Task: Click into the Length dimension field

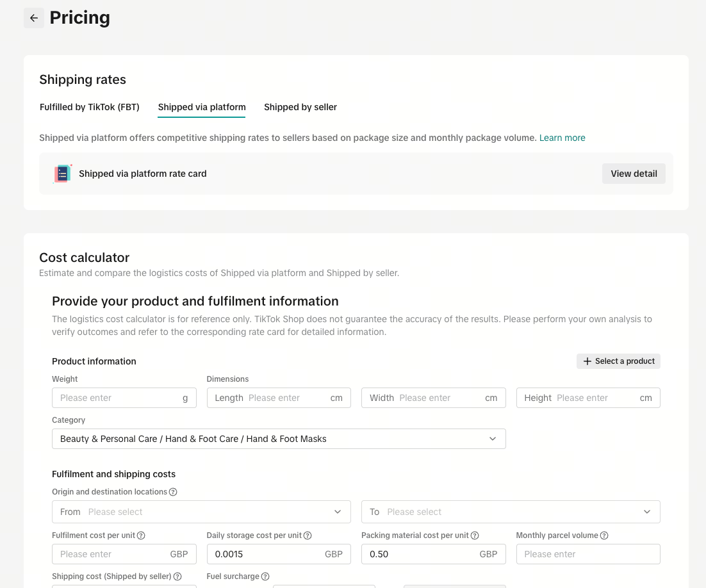Action: [x=279, y=398]
